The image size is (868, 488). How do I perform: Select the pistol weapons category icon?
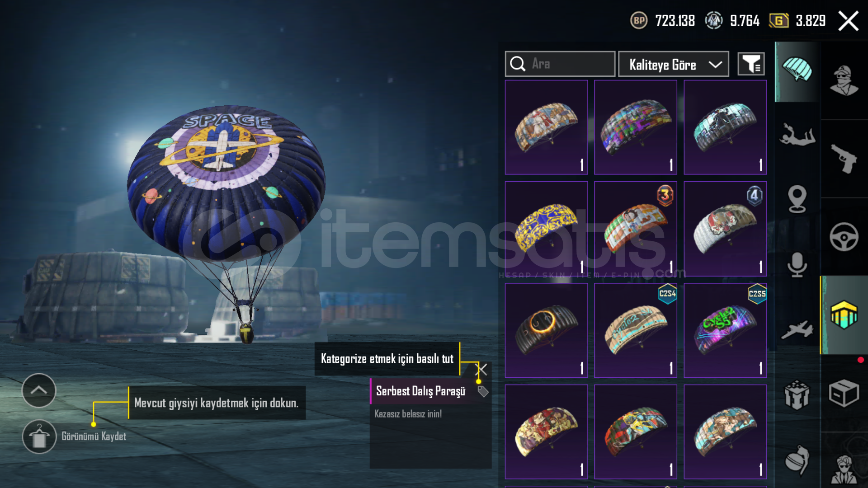click(x=844, y=159)
